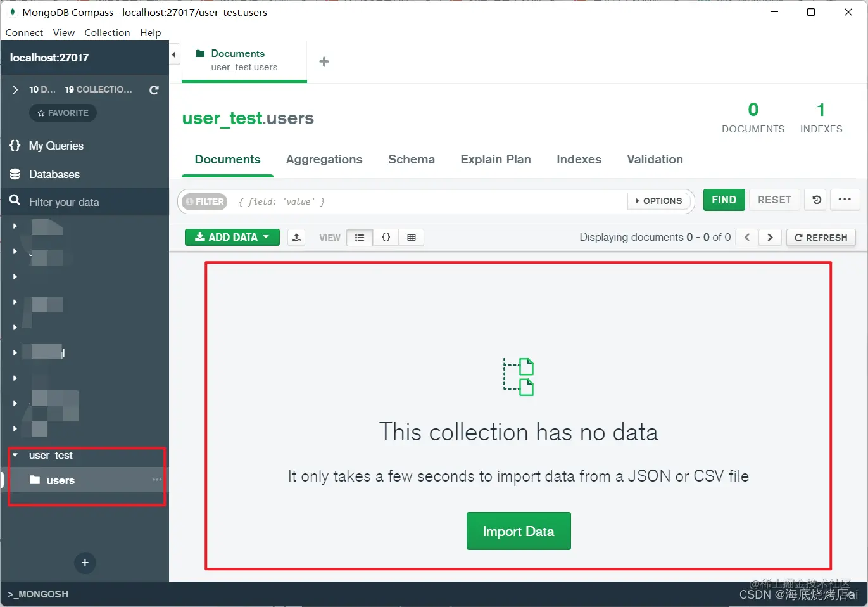Collapse the user_test database
Screen dimensions: 868x607
(15, 455)
